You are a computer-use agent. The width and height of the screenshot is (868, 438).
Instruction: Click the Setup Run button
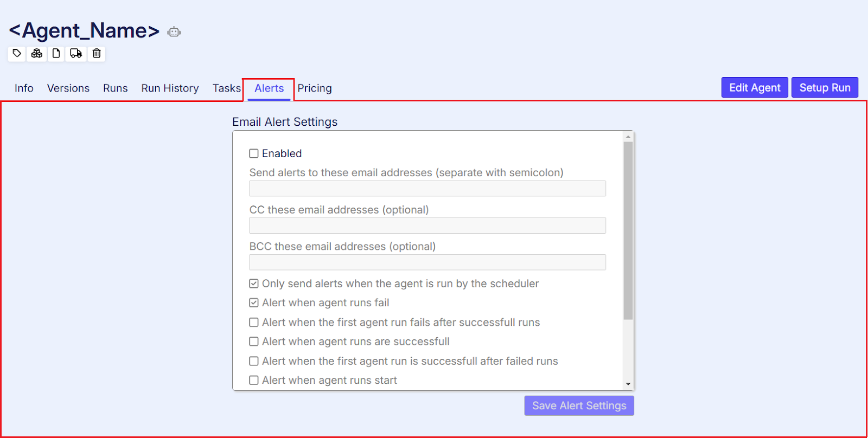point(825,87)
